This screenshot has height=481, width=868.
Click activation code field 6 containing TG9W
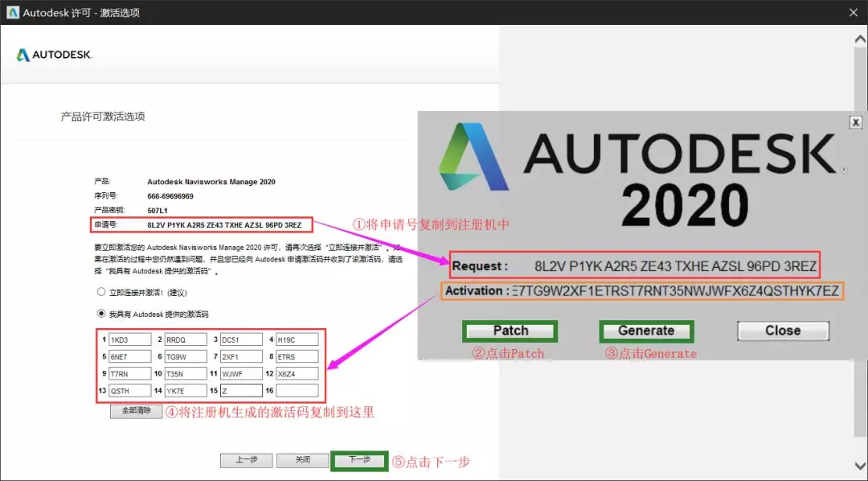(186, 356)
